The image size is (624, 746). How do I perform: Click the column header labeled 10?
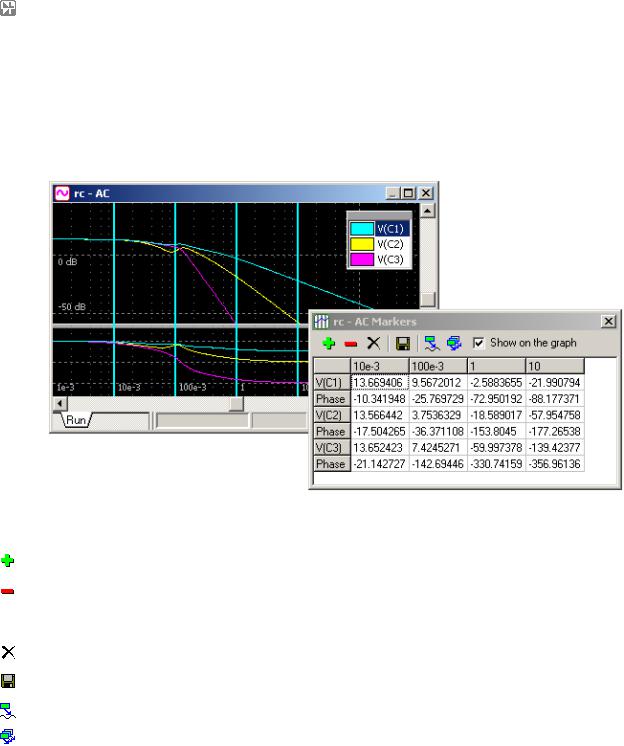pos(555,366)
